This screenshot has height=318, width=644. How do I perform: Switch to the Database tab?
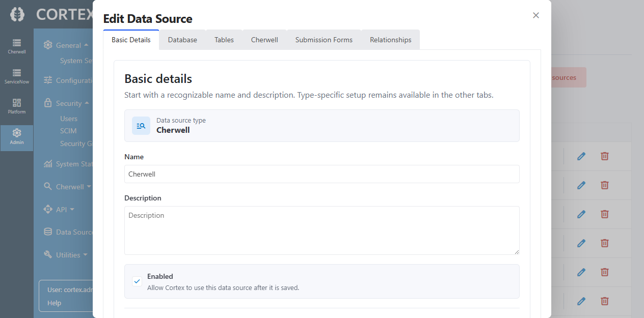click(182, 40)
